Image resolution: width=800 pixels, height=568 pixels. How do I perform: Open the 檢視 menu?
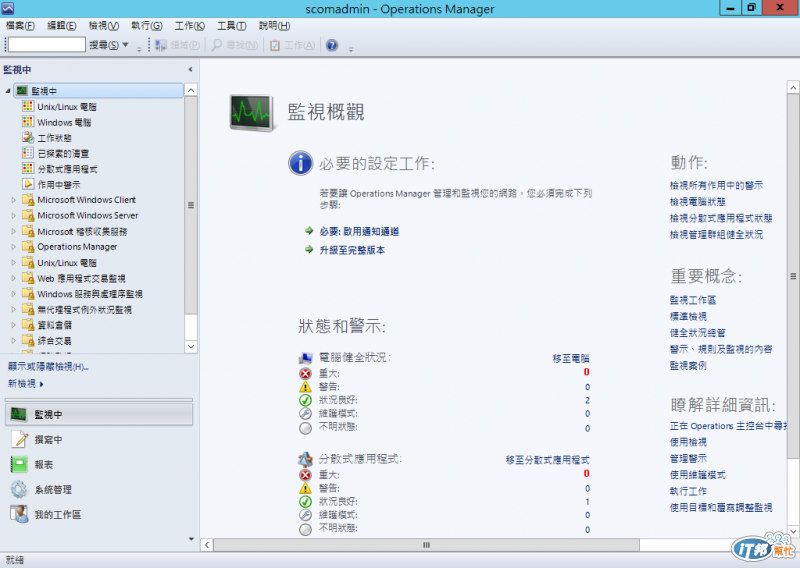pyautogui.click(x=104, y=26)
